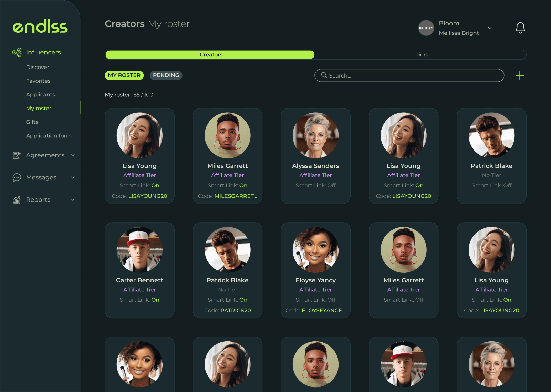Click Smart Link: On under Carter Bennett

pyautogui.click(x=139, y=300)
